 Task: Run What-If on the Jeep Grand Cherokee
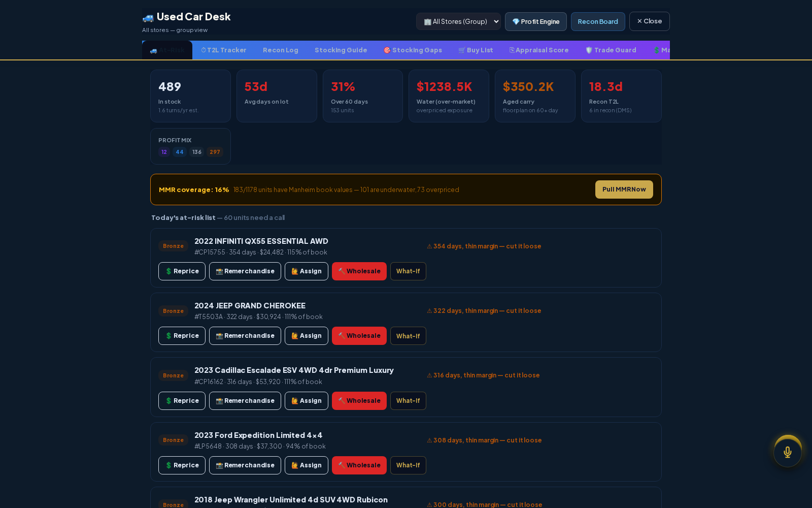click(x=408, y=336)
